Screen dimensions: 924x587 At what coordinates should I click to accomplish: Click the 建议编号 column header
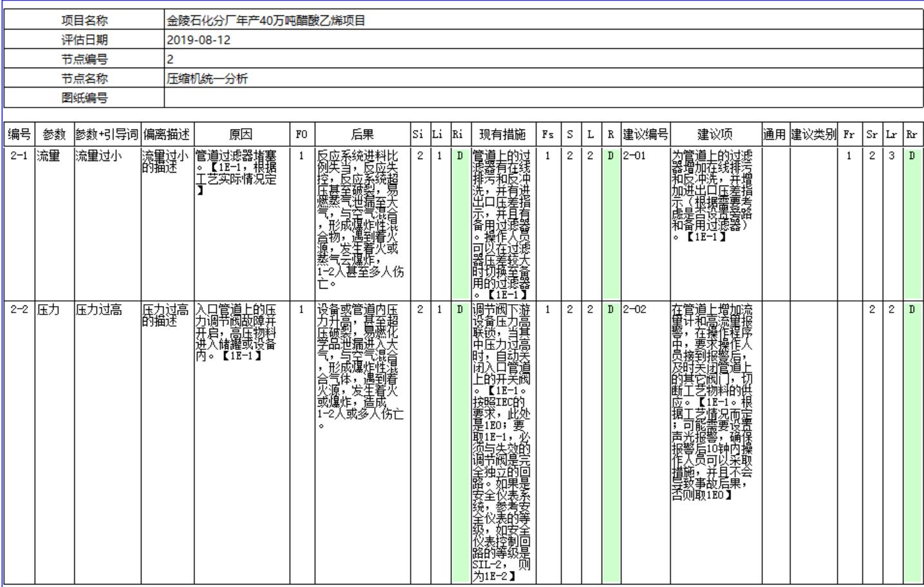[x=645, y=134]
